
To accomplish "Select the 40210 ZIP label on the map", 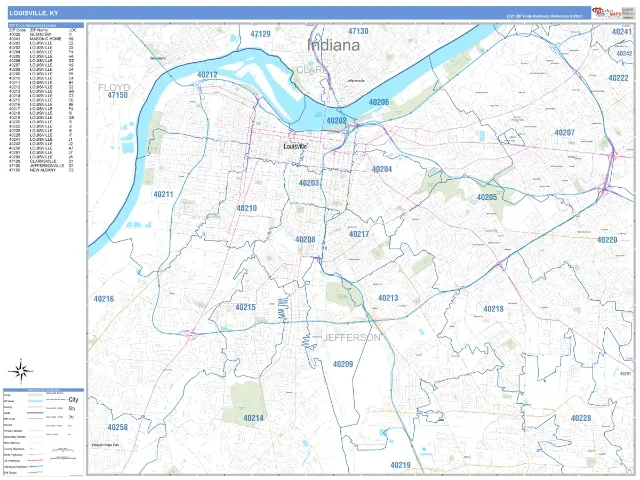I will pyautogui.click(x=247, y=208).
